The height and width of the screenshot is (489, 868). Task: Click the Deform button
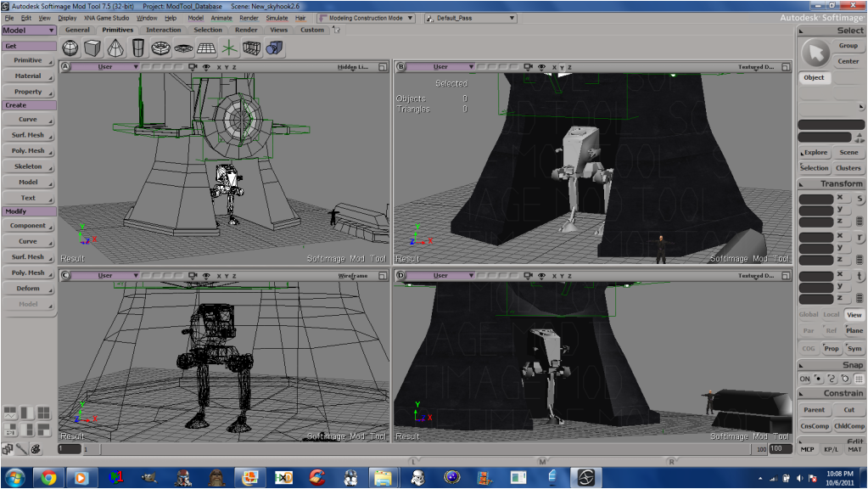(28, 289)
